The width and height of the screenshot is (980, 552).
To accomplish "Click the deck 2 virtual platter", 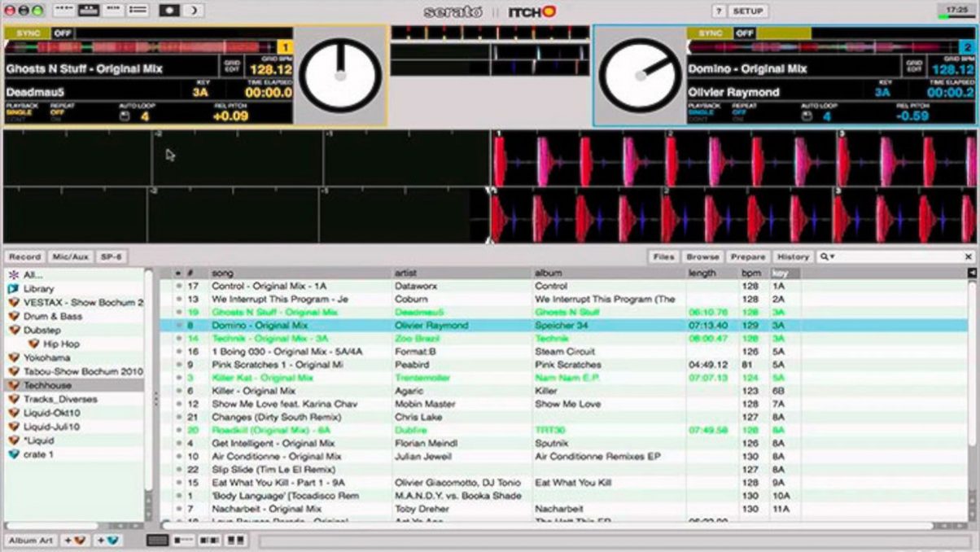I will point(640,75).
